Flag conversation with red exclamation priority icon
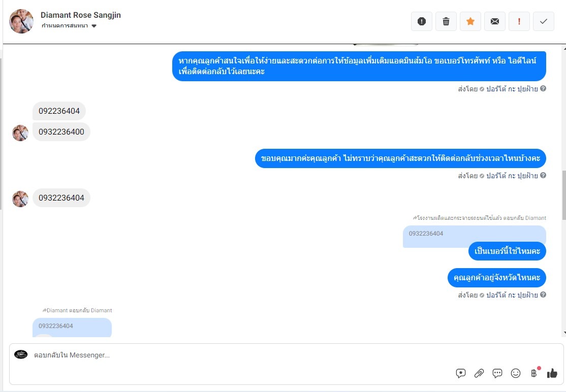The image size is (566, 392). [x=519, y=21]
